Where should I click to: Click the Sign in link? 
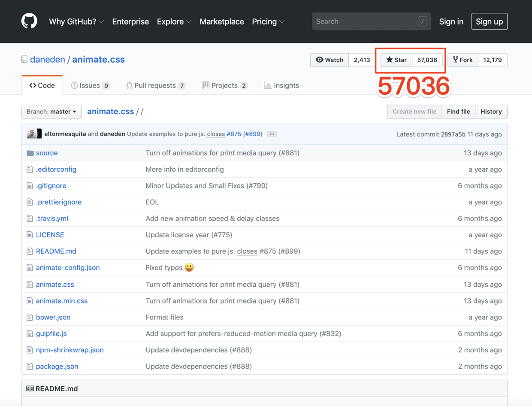click(451, 21)
